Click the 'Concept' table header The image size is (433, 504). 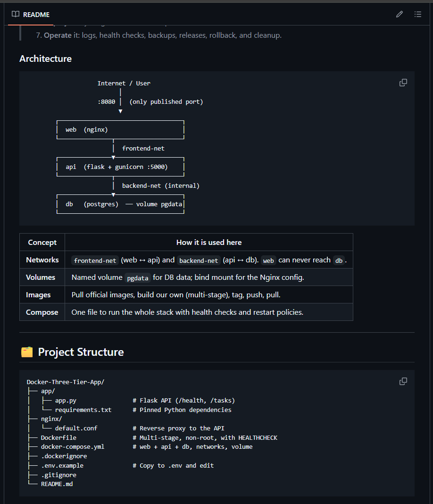pos(42,243)
